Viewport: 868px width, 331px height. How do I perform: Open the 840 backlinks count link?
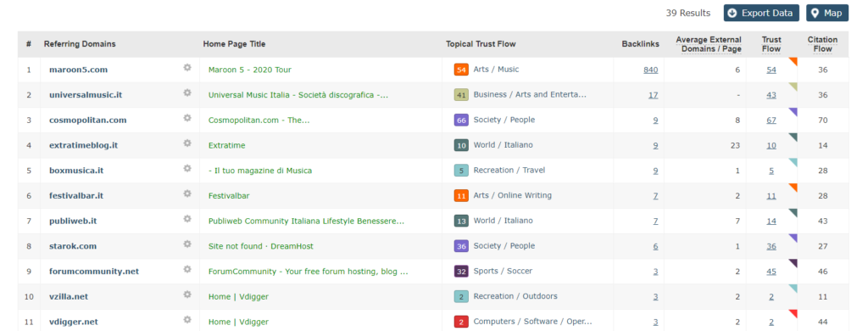[x=650, y=70]
